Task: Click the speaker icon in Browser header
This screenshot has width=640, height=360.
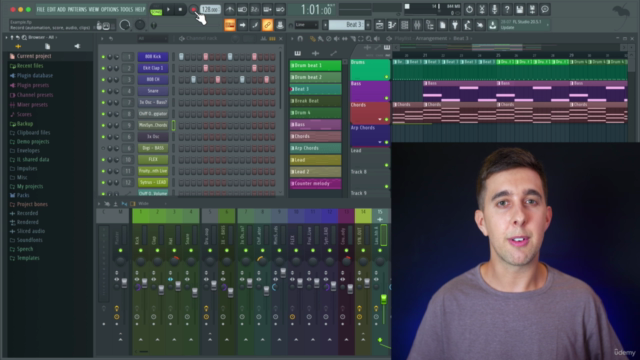Action: coord(77,46)
